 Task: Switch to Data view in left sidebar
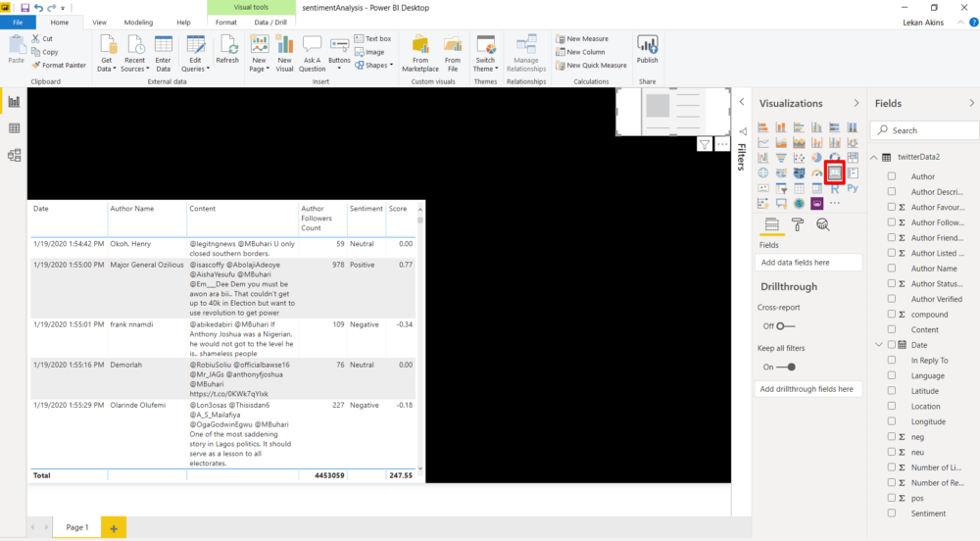[x=14, y=128]
